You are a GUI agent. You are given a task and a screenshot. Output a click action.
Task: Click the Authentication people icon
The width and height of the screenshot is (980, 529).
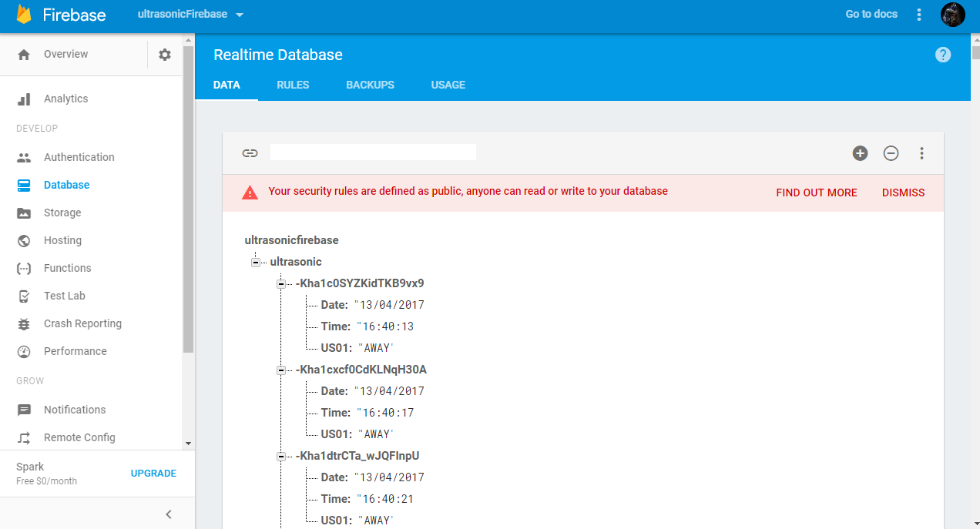24,158
